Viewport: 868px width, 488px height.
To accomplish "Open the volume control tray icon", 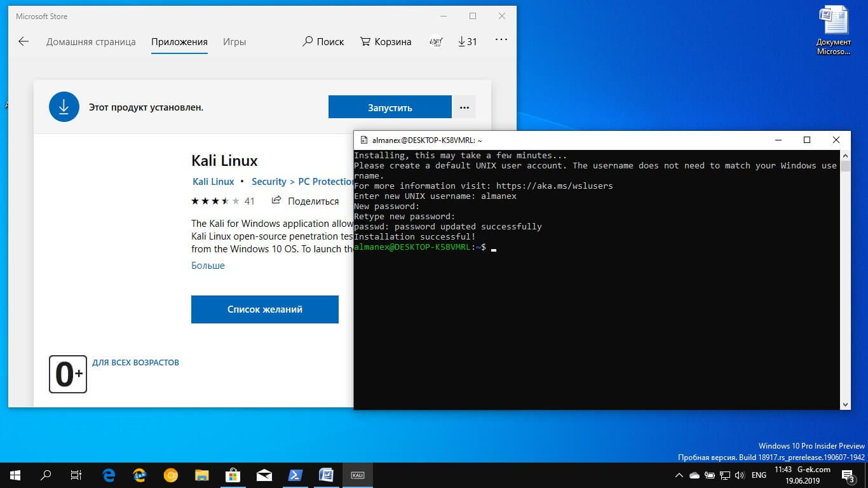I will point(739,475).
